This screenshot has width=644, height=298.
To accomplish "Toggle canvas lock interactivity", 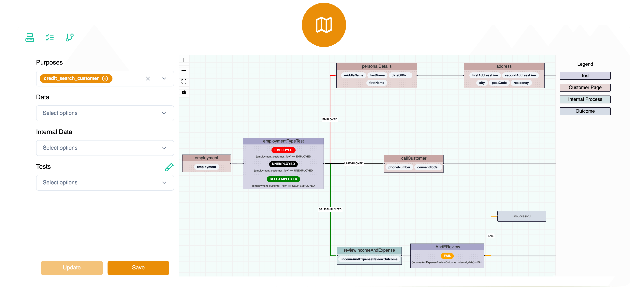I will point(184,92).
